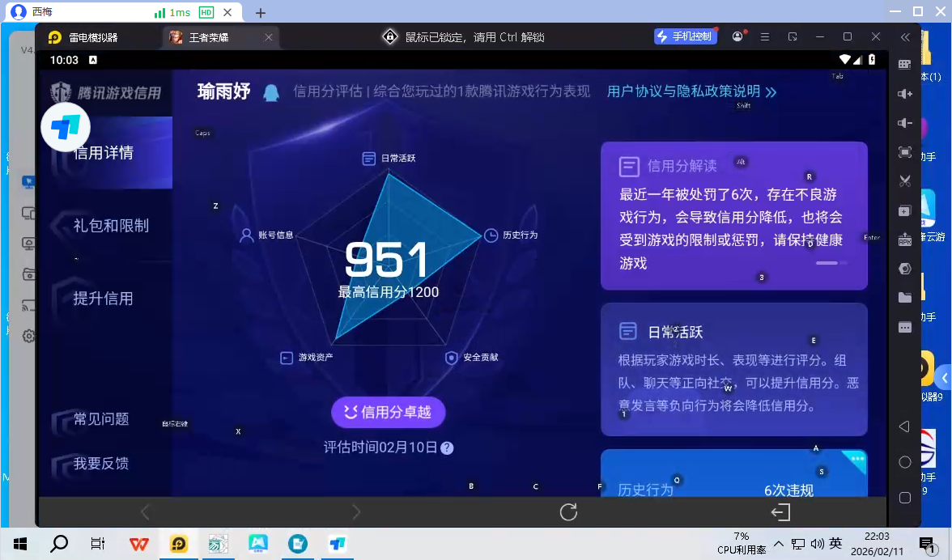Install an APK via the sidebar APK icon
Viewport: 952px width, 560px height.
904,239
